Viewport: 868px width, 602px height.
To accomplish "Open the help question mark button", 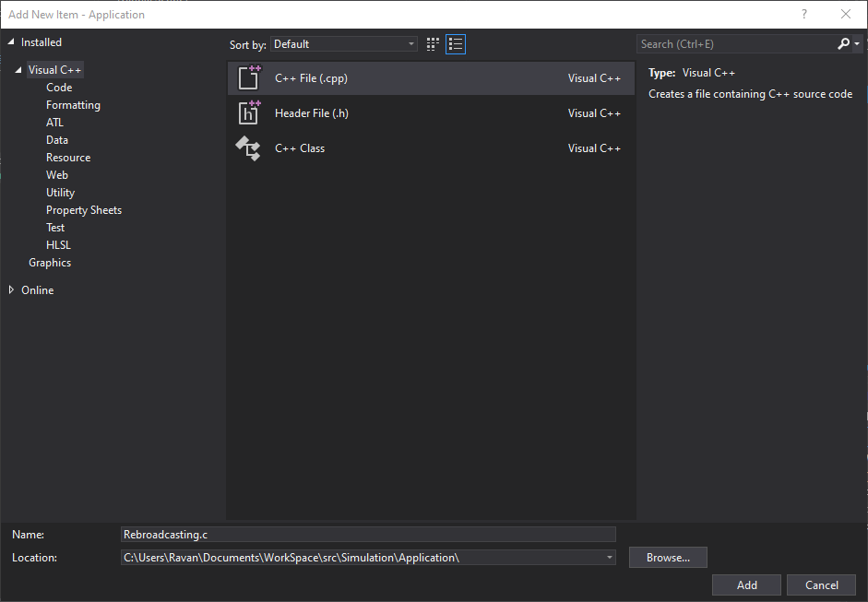I will pos(804,15).
